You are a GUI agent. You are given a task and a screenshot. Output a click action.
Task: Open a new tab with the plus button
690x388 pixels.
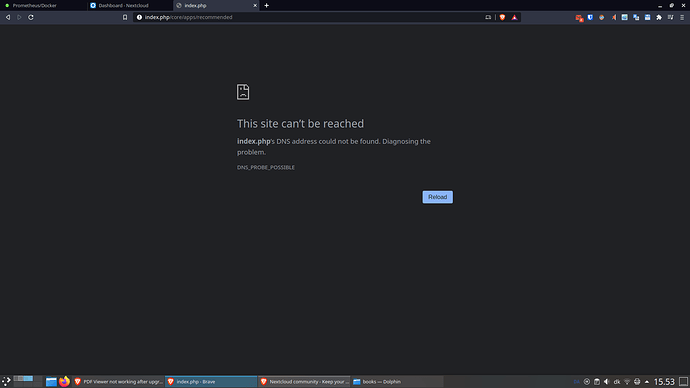point(266,6)
